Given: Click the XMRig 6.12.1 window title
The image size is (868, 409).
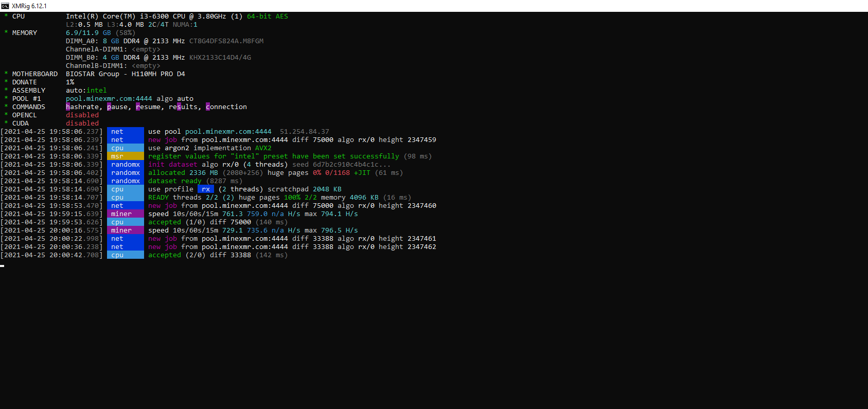Looking at the screenshot, I should click(29, 6).
